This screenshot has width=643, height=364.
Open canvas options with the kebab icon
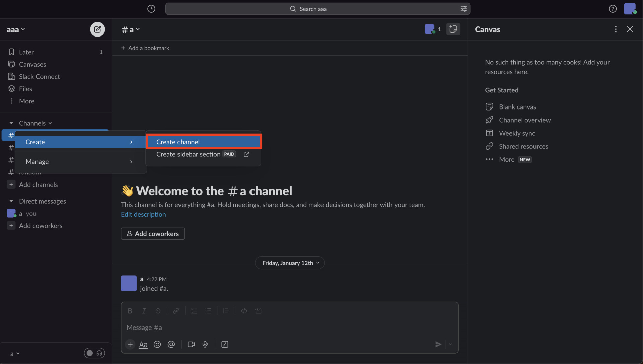tap(616, 29)
